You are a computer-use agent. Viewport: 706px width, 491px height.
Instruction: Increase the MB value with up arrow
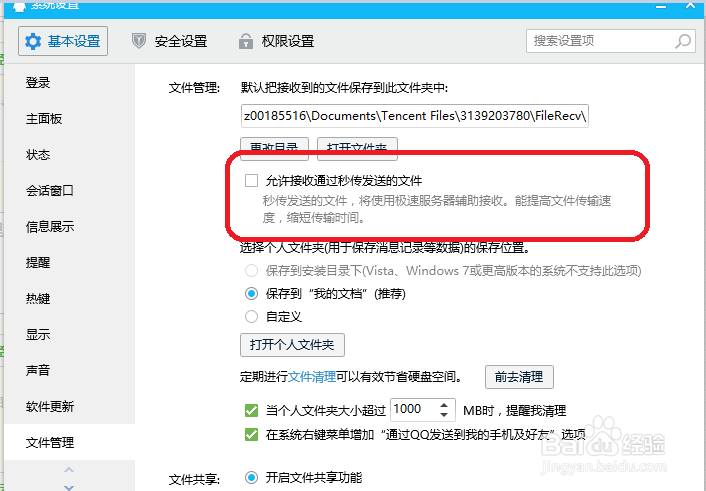click(444, 405)
